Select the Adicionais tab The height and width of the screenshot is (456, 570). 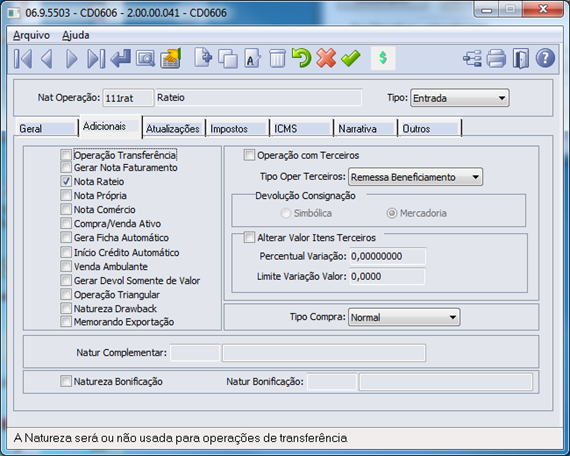110,127
